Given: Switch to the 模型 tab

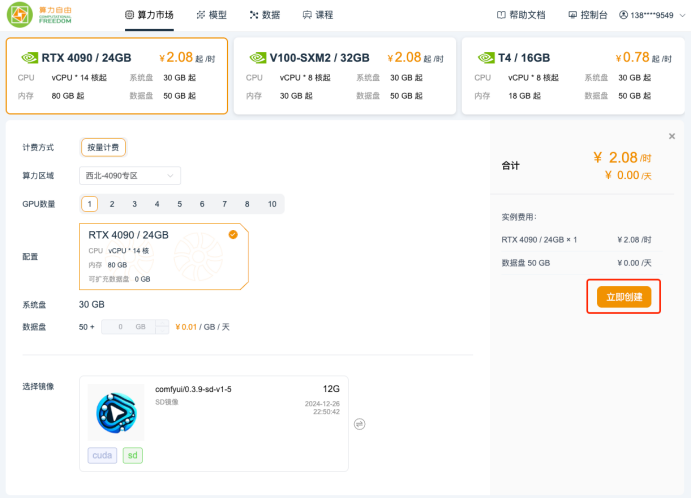Looking at the screenshot, I should pos(212,15).
